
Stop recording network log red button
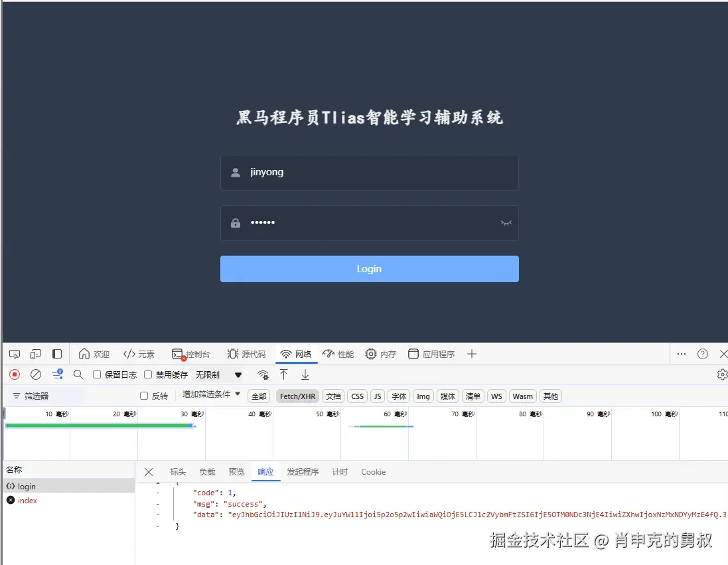[x=15, y=374]
